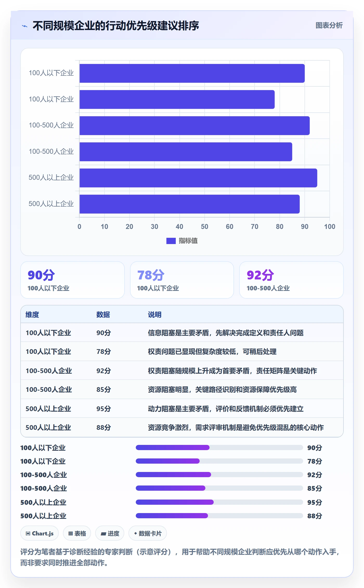
Task: Click the chart bar reaching 78
Action: point(177,99)
